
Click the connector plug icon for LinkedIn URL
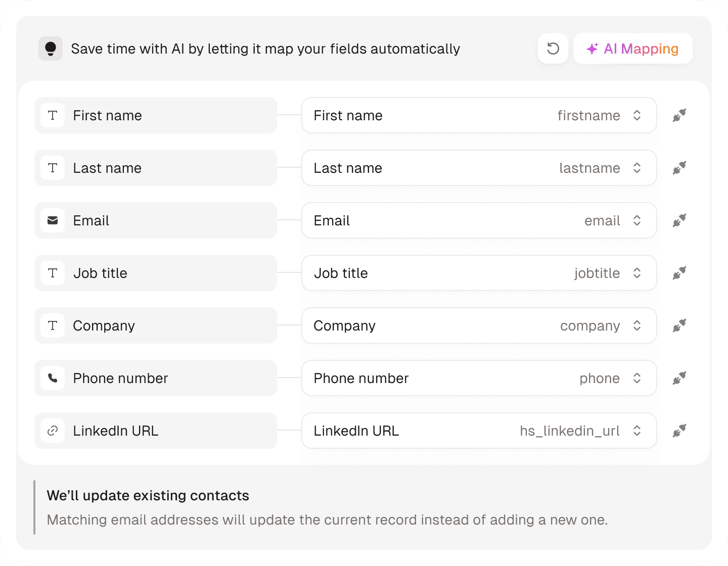[x=679, y=431]
